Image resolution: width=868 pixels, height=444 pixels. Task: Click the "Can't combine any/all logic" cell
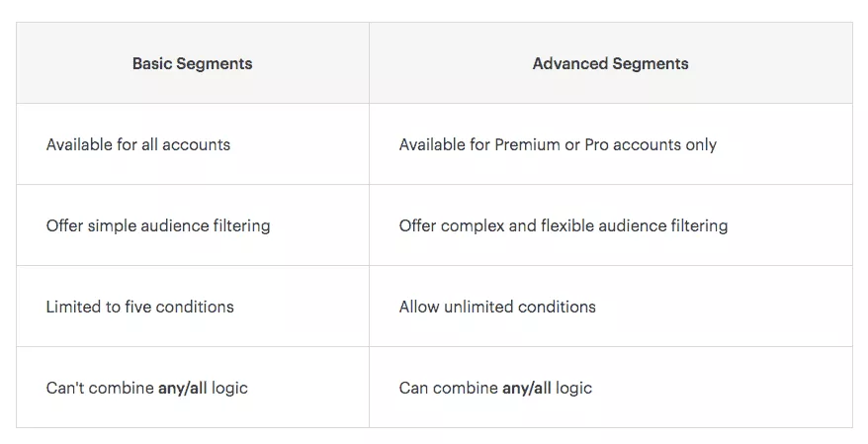pyautogui.click(x=146, y=388)
